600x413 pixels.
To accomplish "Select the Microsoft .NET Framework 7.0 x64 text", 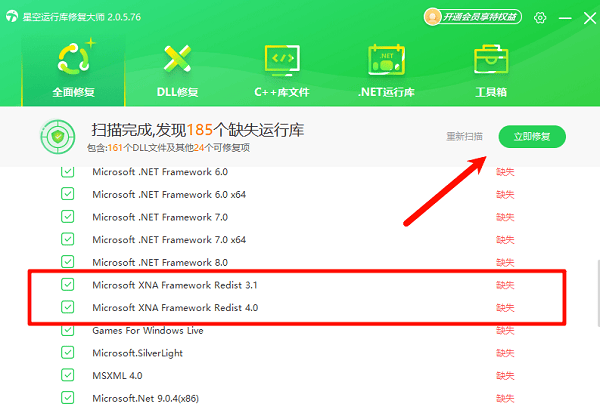I will (x=169, y=240).
